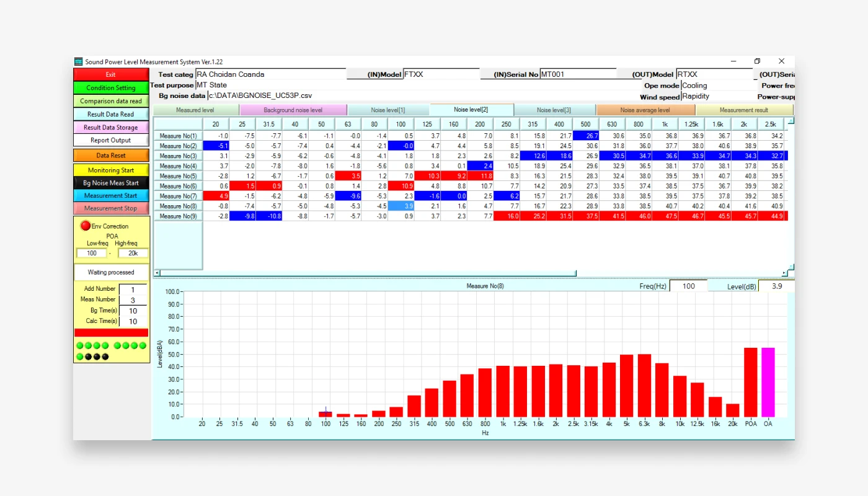Click the POA Low-freq input field

[x=91, y=254]
